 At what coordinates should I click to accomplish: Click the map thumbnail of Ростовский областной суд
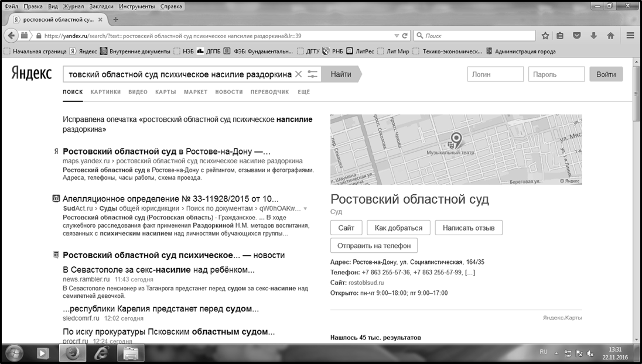tap(456, 150)
